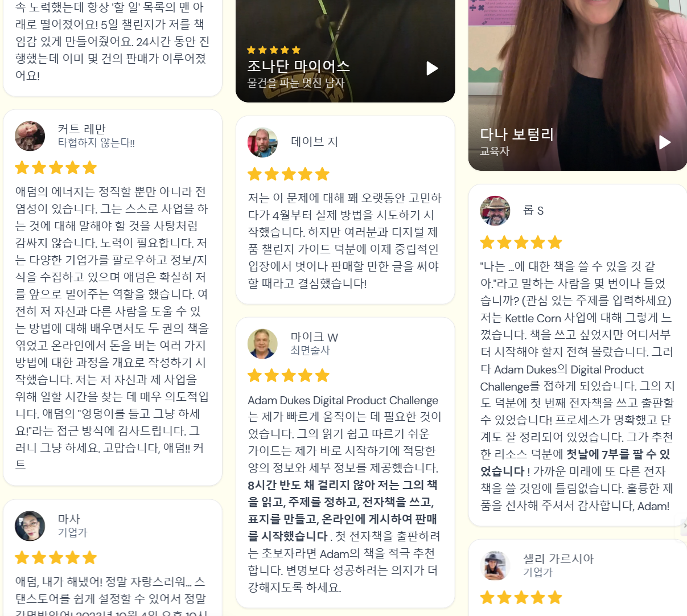687x616 pixels.
Task: Click the stars on 조나단 마이어스 video
Action: click(x=274, y=50)
